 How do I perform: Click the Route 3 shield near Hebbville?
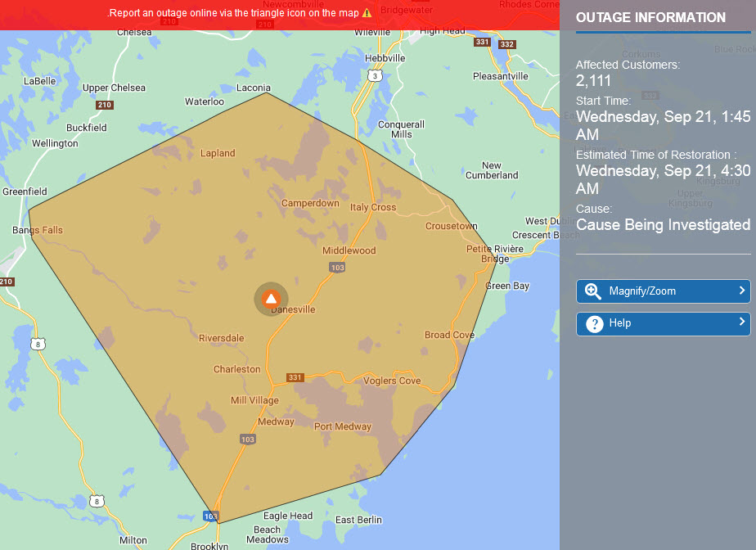point(375,75)
